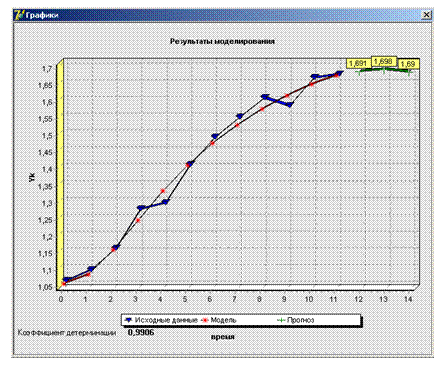The width and height of the screenshot is (446, 365).
Task: Click the chart title Результаты моделирования
Action: coord(222,41)
